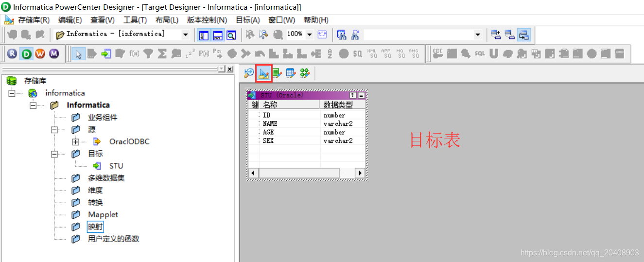Click the Navigator panel pin dropdown button

point(222,69)
